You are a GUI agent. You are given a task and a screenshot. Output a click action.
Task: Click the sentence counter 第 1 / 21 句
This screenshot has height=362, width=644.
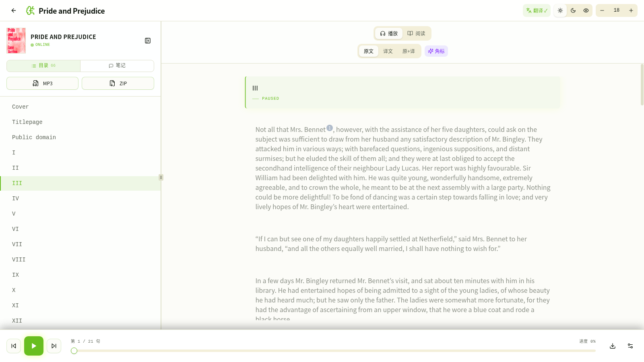pyautogui.click(x=85, y=341)
